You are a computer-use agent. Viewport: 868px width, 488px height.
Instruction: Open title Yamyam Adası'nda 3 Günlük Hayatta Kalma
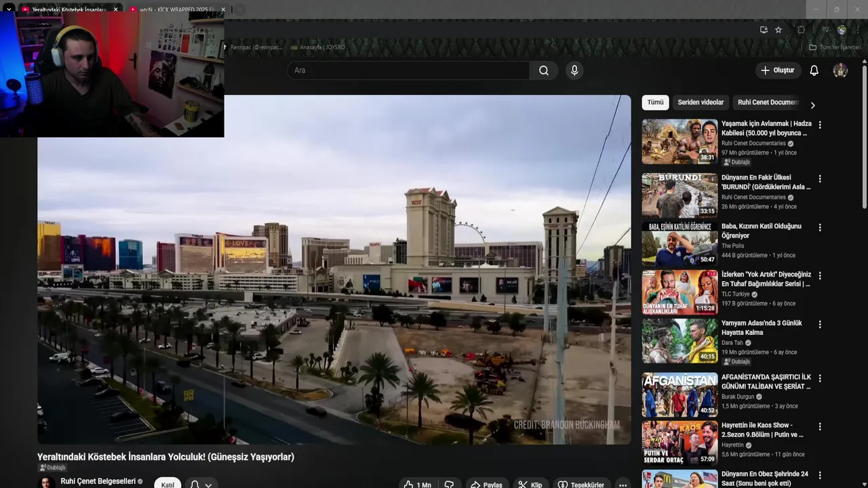(x=762, y=328)
